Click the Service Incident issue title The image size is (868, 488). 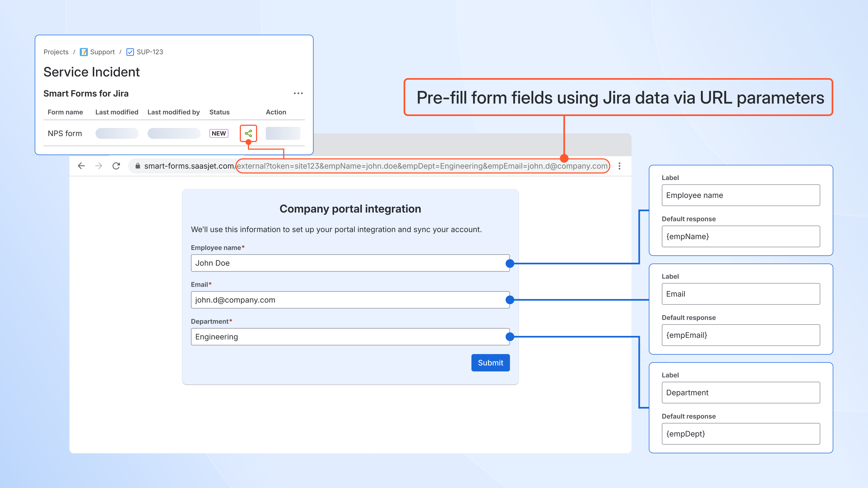[x=91, y=72]
